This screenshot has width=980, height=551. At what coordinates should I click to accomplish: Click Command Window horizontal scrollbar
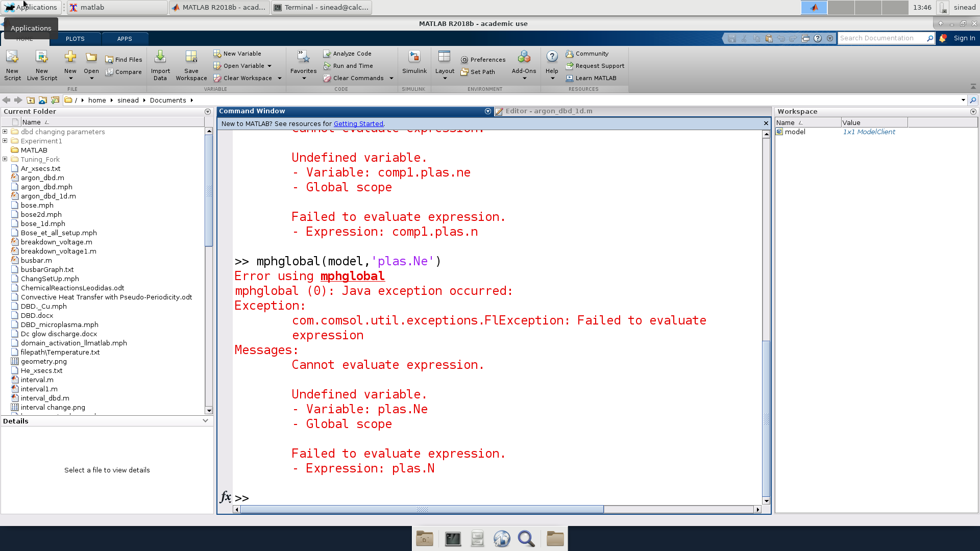click(422, 509)
